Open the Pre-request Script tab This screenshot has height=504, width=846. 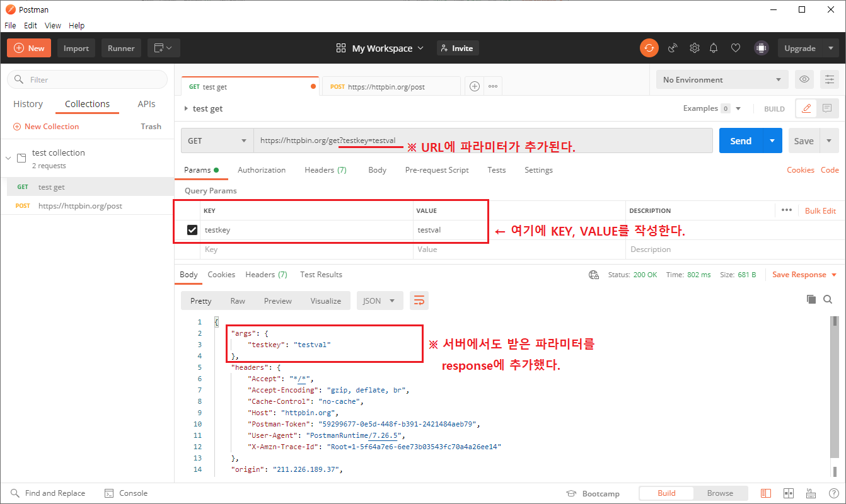click(437, 170)
